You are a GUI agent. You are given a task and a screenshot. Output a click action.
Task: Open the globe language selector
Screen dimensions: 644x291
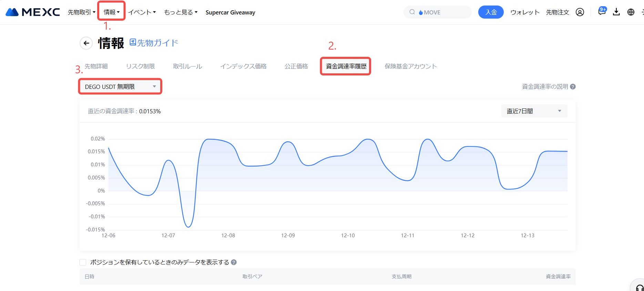631,12
